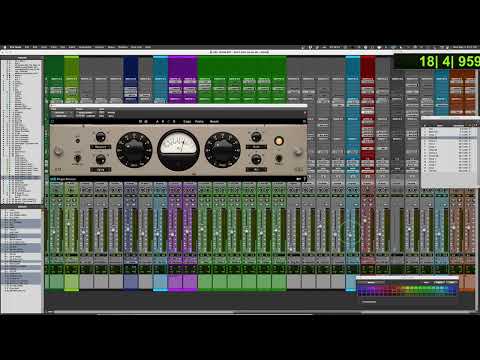Open the Edit menu
Screen dimensions: 480x360
pyautogui.click(x=35, y=47)
